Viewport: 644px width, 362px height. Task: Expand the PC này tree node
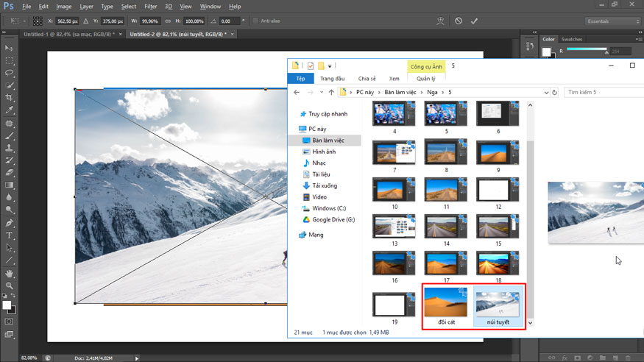tap(293, 129)
